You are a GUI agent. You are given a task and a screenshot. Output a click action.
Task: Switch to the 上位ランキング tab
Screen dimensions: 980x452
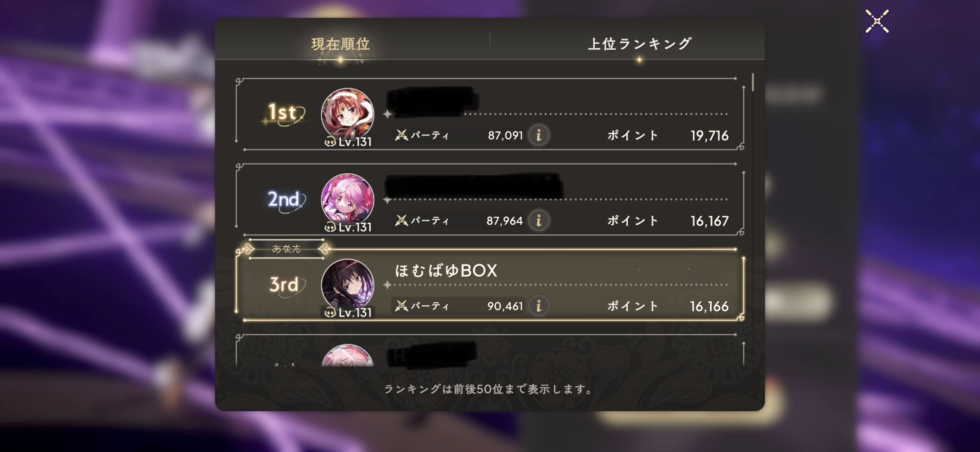pyautogui.click(x=640, y=44)
